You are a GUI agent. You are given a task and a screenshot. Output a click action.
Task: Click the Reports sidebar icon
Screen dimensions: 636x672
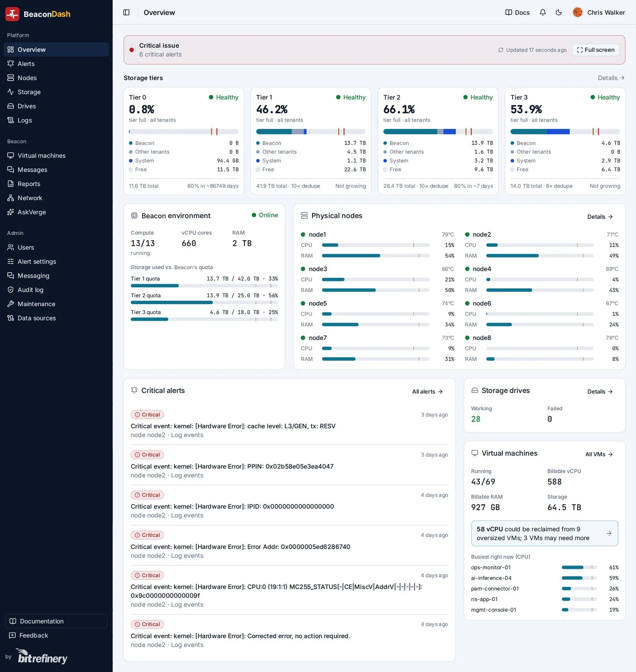[x=11, y=184]
